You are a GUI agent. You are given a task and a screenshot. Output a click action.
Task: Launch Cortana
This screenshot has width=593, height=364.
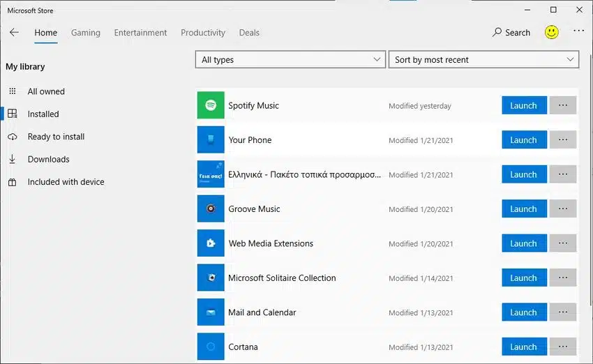click(524, 347)
